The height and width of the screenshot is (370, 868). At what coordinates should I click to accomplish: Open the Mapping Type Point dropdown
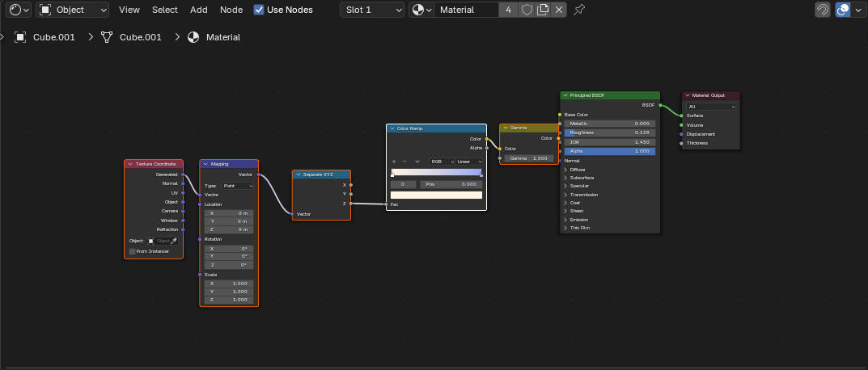click(237, 186)
